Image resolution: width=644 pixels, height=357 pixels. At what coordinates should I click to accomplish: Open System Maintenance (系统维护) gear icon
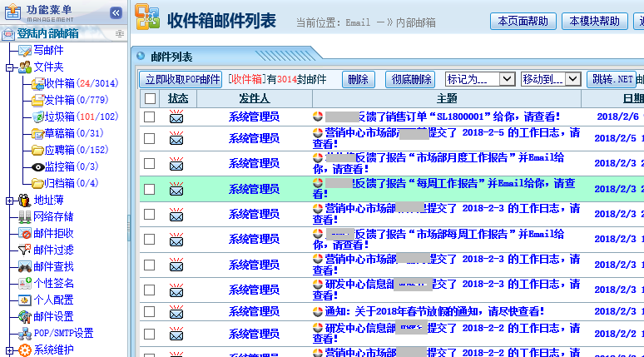(24, 350)
